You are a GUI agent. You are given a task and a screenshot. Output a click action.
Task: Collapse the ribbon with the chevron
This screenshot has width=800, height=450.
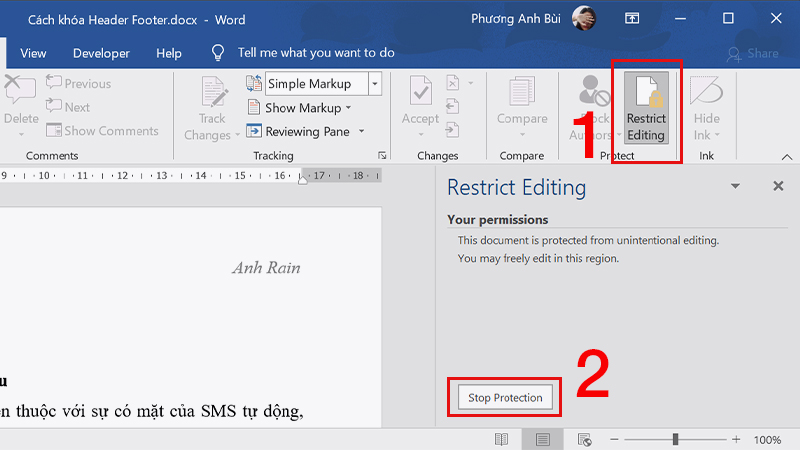pos(787,157)
